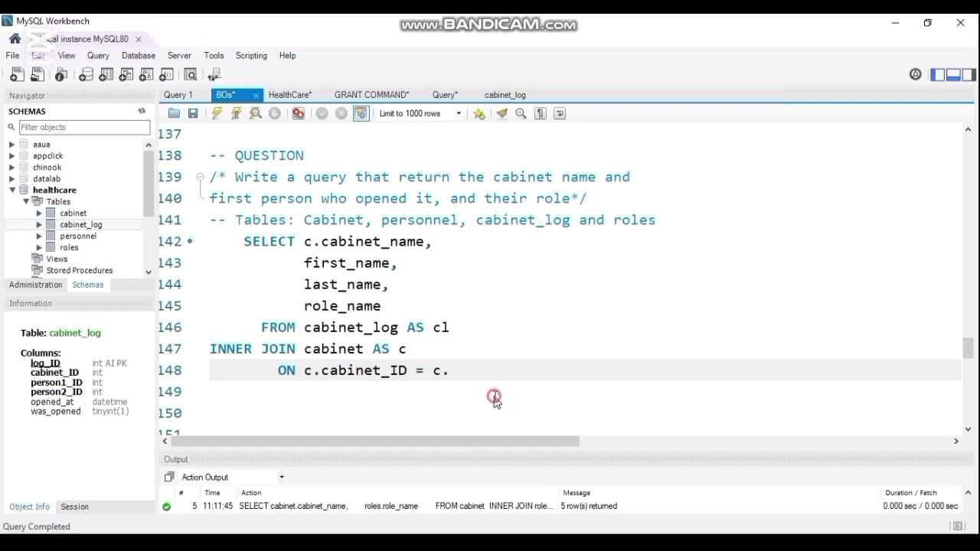Screen dimensions: 980x551
Task: Expand the chinook schema
Action: click(x=11, y=167)
